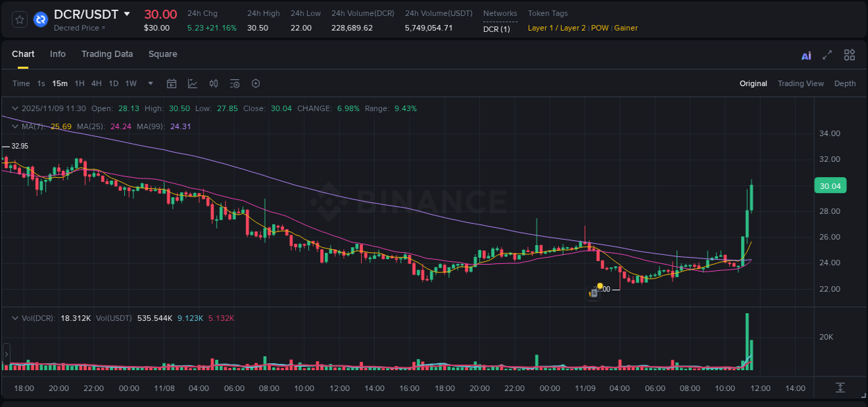The image size is (868, 407).
Task: Star DCR/USDT as a favorite
Action: point(19,19)
